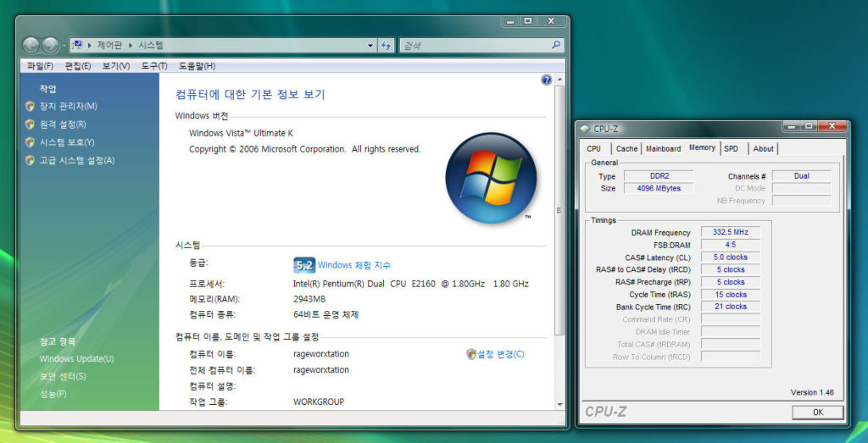Click DDR2 memory type field
This screenshot has height=443, width=868.
[659, 176]
